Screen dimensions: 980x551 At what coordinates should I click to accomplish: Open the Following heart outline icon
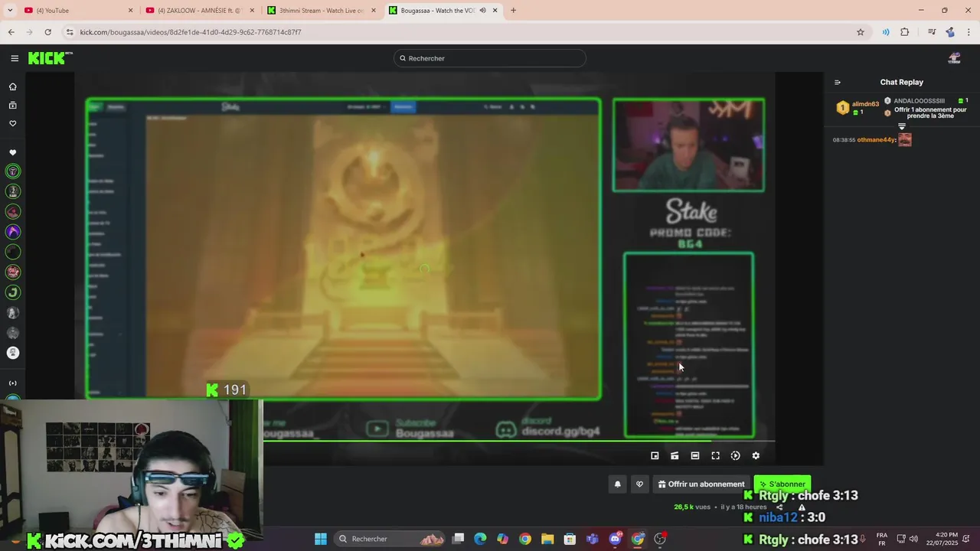click(12, 123)
